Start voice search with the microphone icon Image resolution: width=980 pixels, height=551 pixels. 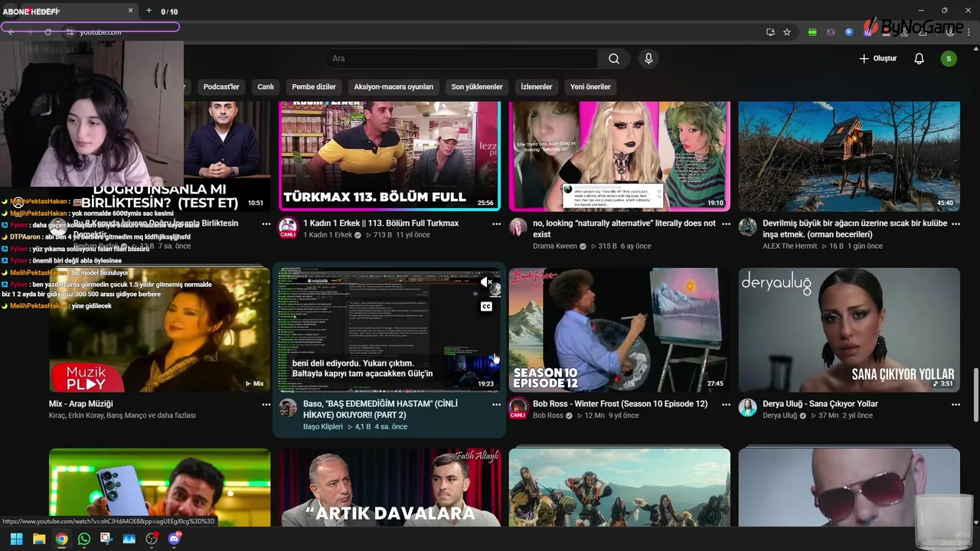[648, 59]
